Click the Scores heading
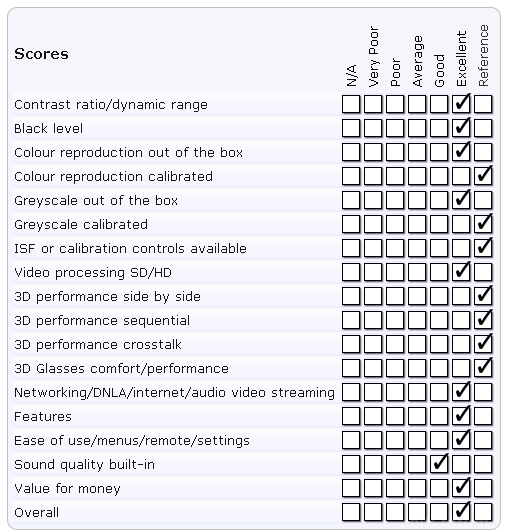 [41, 54]
